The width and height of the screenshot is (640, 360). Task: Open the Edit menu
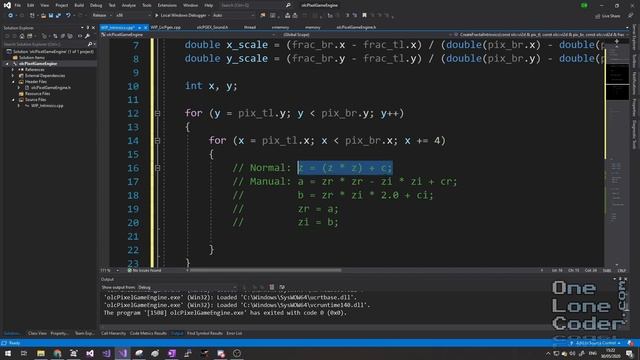31,5
